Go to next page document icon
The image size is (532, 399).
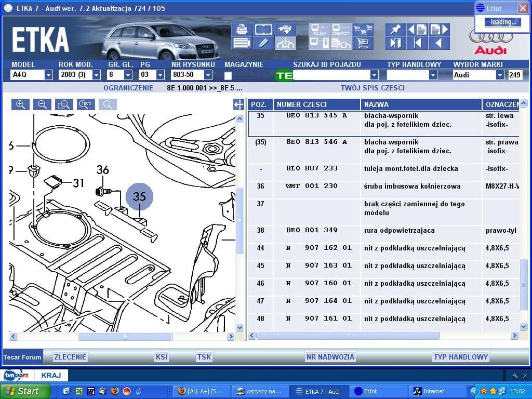point(440,30)
